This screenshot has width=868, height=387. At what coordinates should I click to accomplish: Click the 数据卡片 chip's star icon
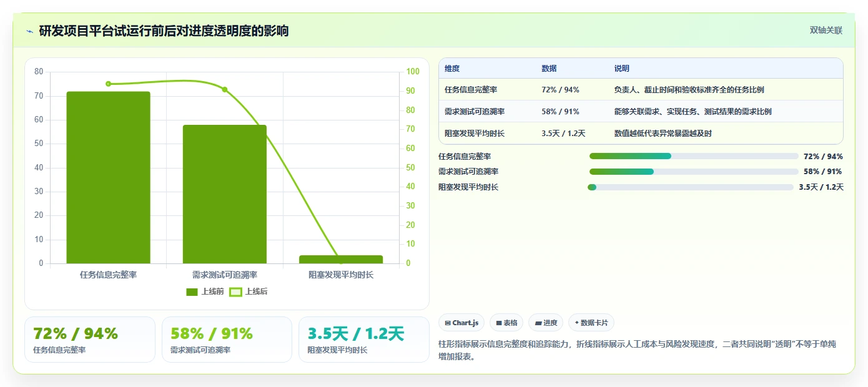click(x=577, y=323)
